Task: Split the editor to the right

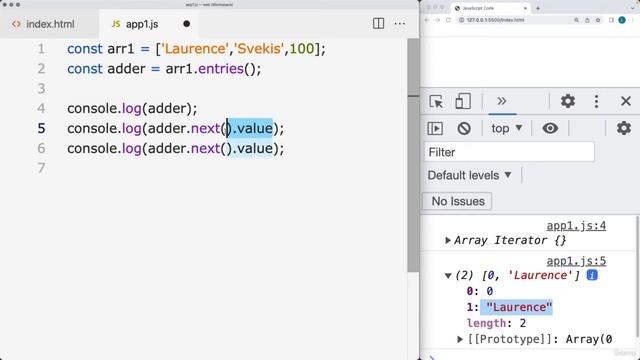Action: pyautogui.click(x=378, y=24)
